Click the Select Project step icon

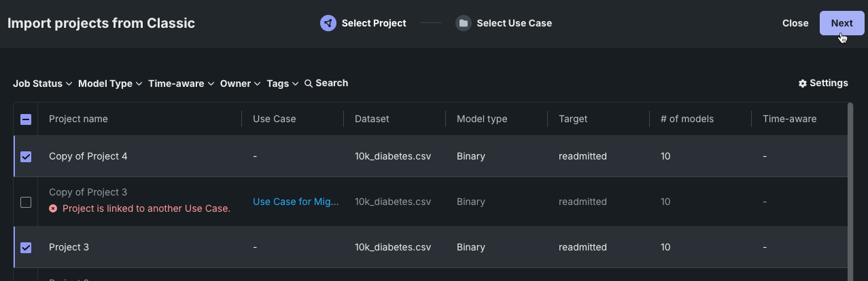[328, 23]
